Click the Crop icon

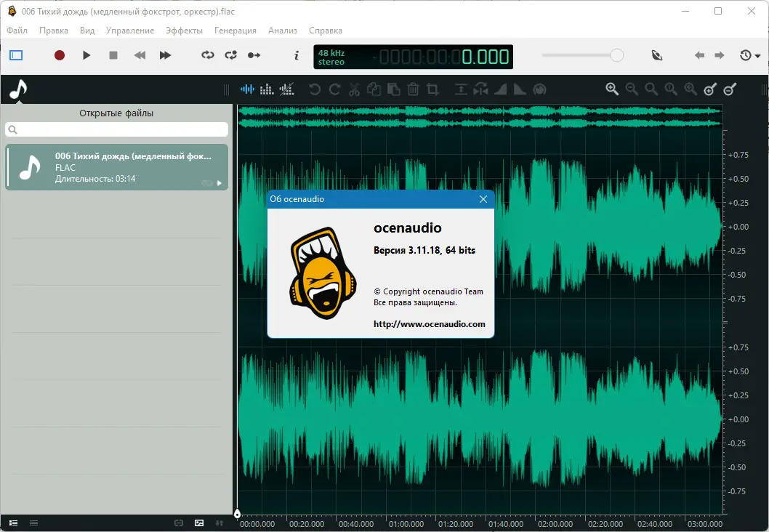(x=432, y=89)
